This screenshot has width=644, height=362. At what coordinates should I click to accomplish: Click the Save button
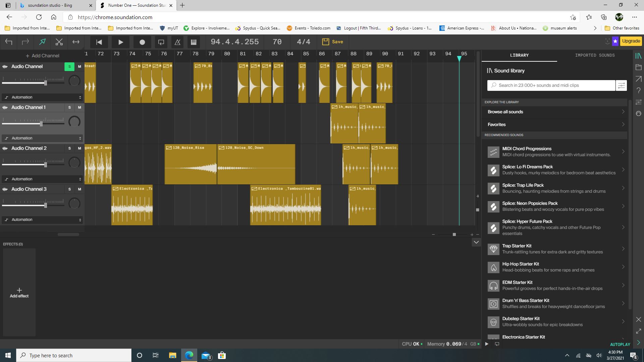click(x=332, y=42)
